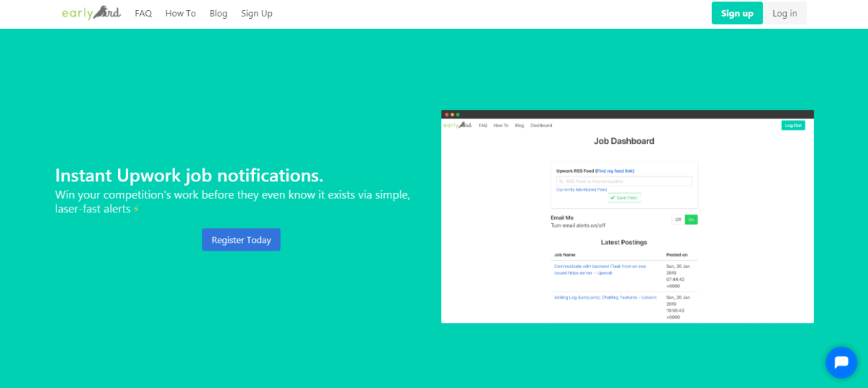Click the Log in button
The width and height of the screenshot is (868, 388).
(x=785, y=13)
